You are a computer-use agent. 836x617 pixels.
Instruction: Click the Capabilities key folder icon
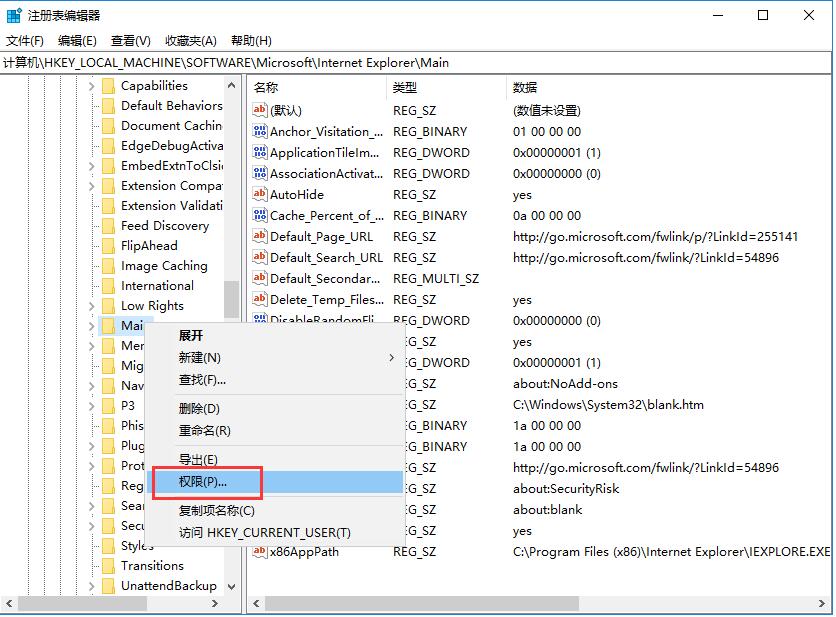coord(110,85)
